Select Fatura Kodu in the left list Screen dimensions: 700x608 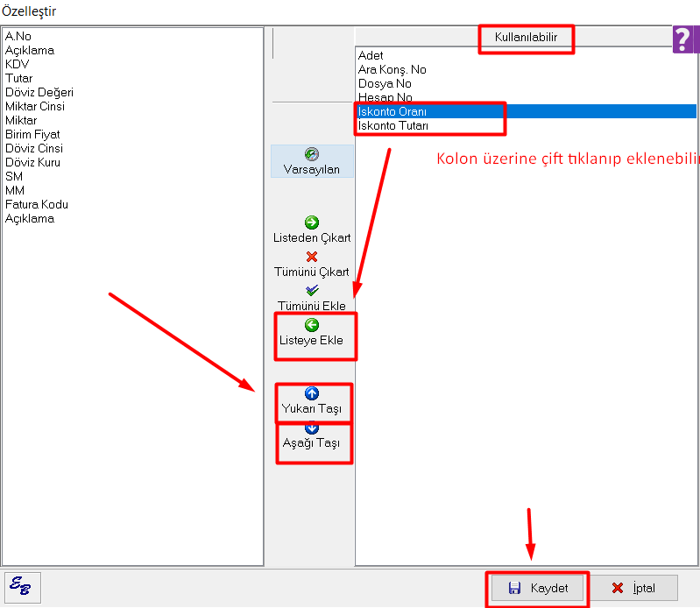(132, 204)
